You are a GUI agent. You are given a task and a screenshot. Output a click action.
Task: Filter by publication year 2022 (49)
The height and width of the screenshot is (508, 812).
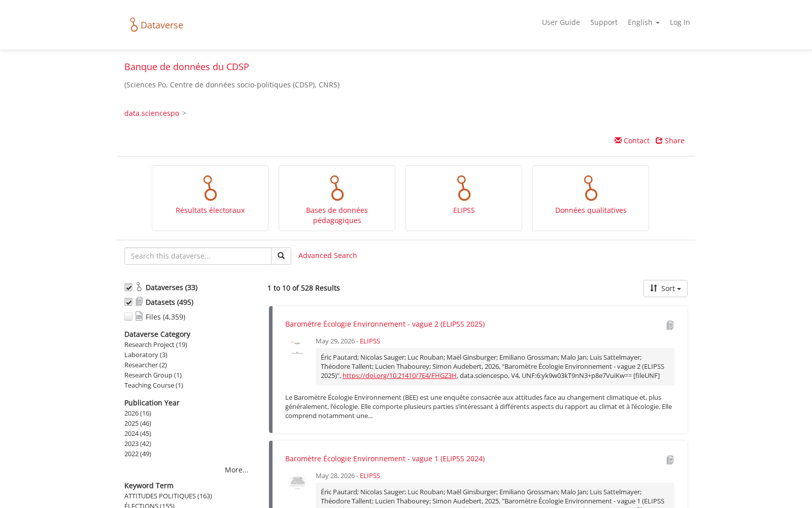(138, 454)
